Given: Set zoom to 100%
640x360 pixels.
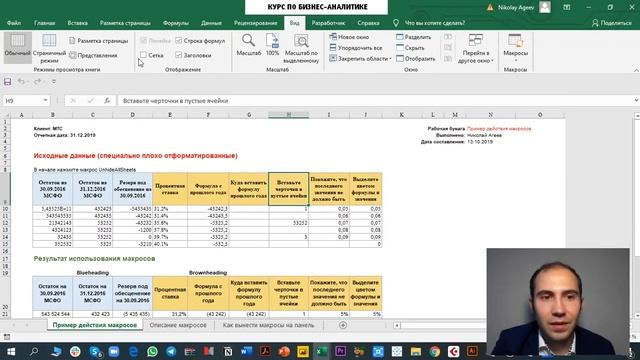Looking at the screenshot, I should [272, 45].
